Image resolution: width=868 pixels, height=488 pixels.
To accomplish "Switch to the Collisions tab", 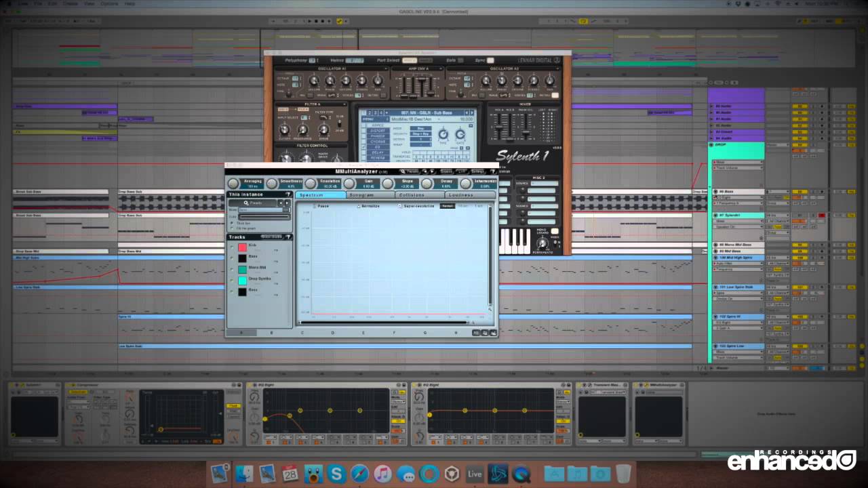I will [x=420, y=195].
